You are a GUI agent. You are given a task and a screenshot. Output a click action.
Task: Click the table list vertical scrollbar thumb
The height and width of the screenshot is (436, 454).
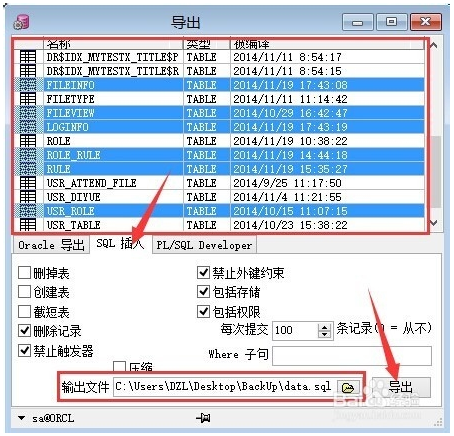click(435, 171)
